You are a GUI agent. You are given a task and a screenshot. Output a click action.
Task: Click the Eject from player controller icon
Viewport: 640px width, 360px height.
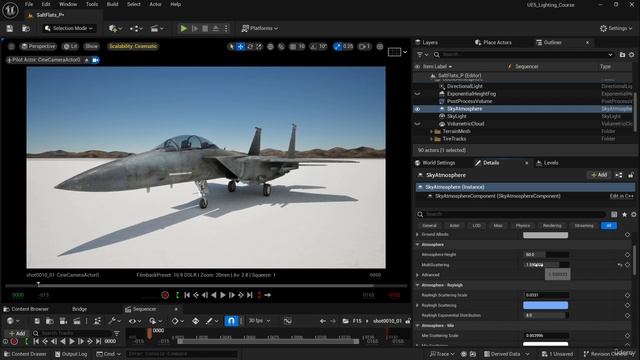pos(216,28)
